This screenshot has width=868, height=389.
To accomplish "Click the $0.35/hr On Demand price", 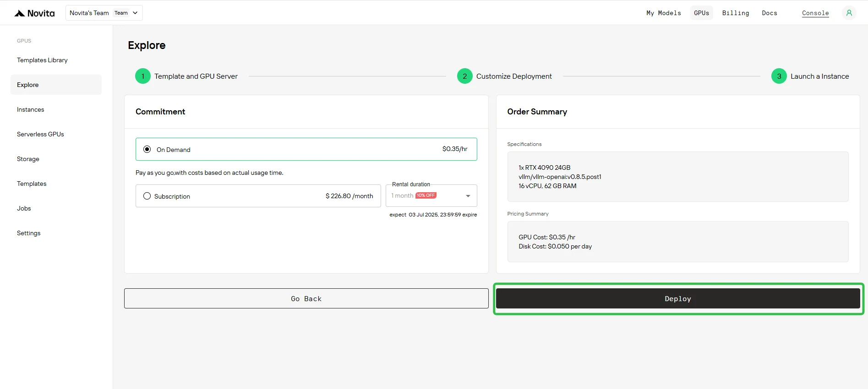I will (455, 149).
